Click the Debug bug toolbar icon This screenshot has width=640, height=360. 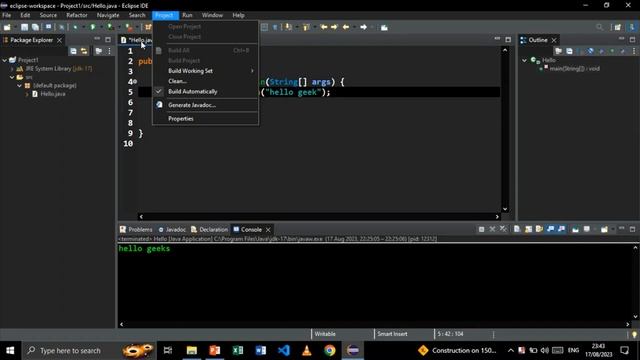(x=75, y=27)
